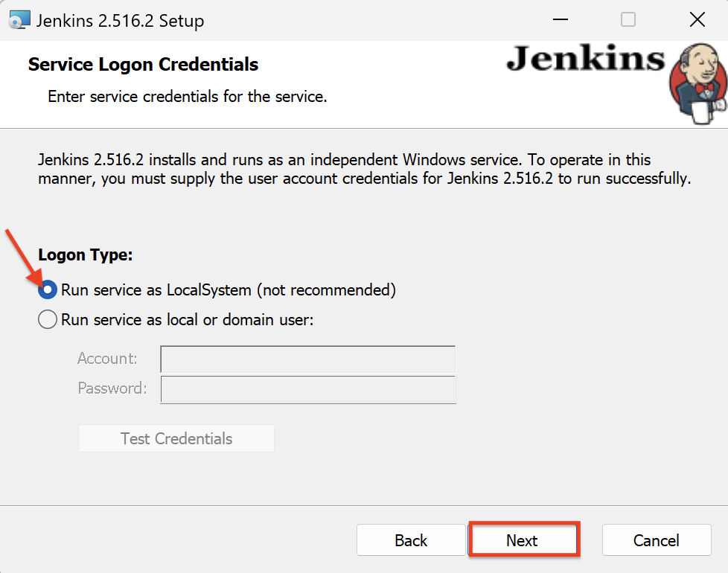Click the Logon Type label
The height and width of the screenshot is (573, 728).
85,255
